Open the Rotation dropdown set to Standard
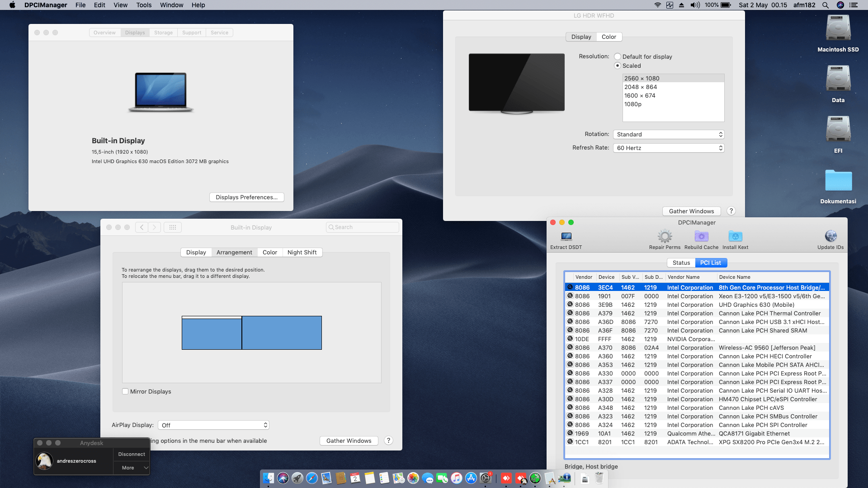The image size is (868, 488). coord(669,134)
